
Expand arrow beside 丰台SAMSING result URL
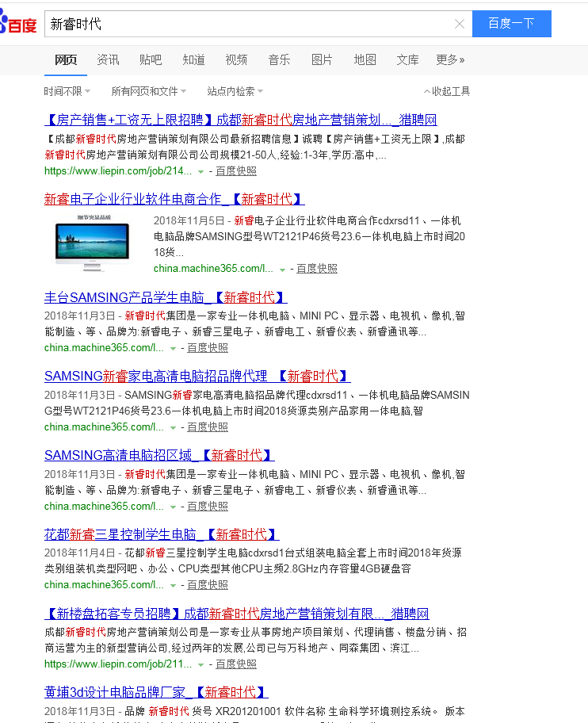pos(173,349)
